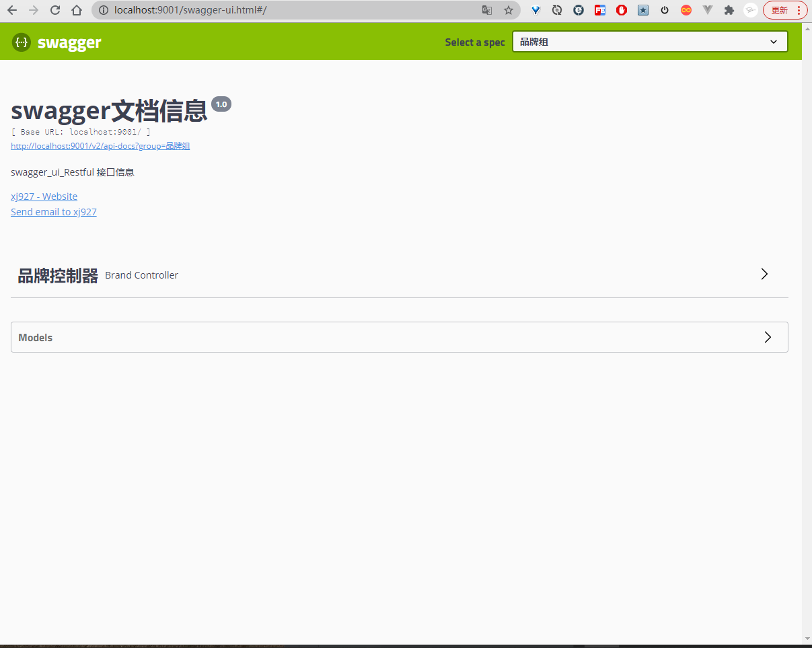Screen dimensions: 812x648
Task: Open the blue funnel extension
Action: (x=536, y=10)
